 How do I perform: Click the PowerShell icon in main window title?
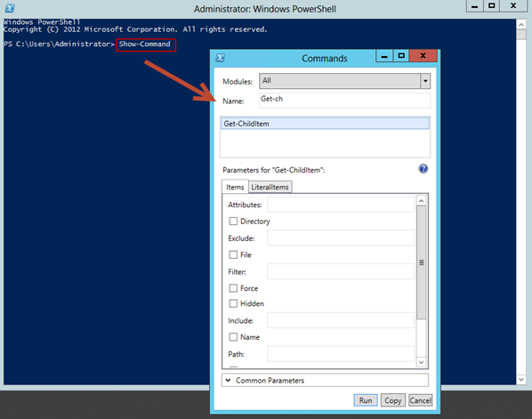[x=10, y=9]
